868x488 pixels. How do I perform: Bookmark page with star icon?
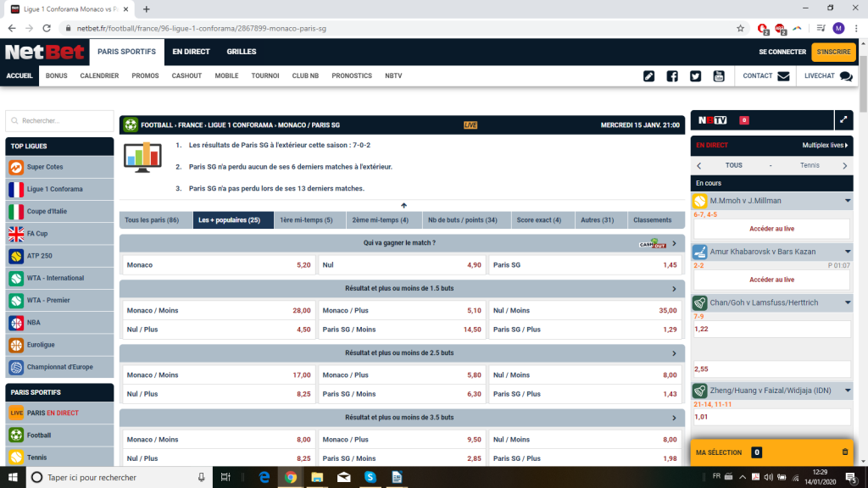(740, 28)
